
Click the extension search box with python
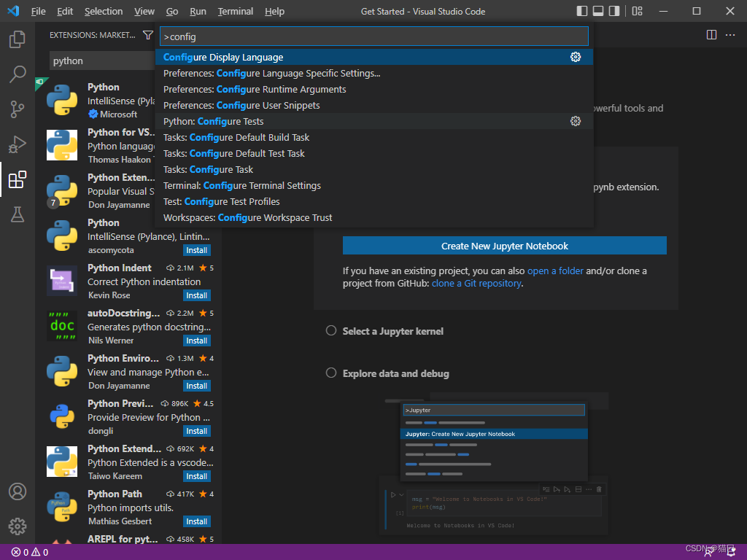102,61
